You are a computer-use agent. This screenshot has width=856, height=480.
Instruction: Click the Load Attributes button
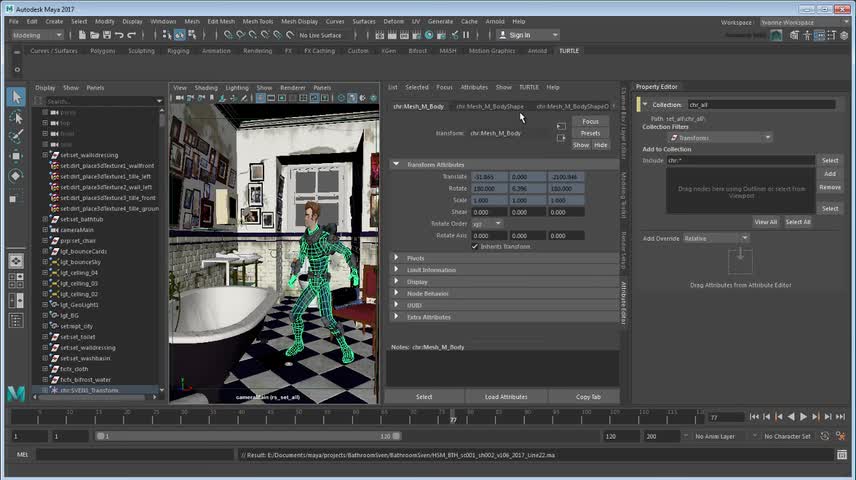(x=506, y=397)
